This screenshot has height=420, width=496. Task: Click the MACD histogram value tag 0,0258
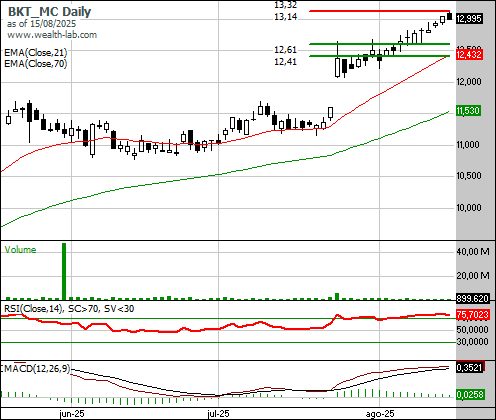pos(469,395)
